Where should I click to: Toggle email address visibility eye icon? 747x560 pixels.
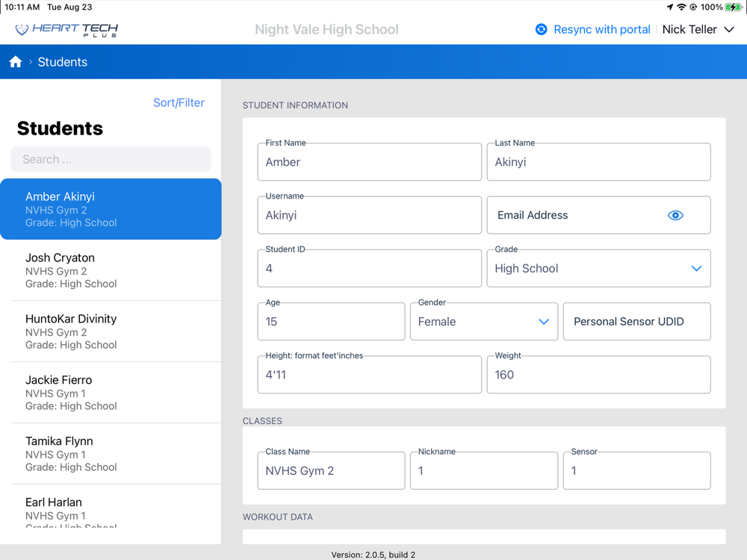tap(675, 215)
